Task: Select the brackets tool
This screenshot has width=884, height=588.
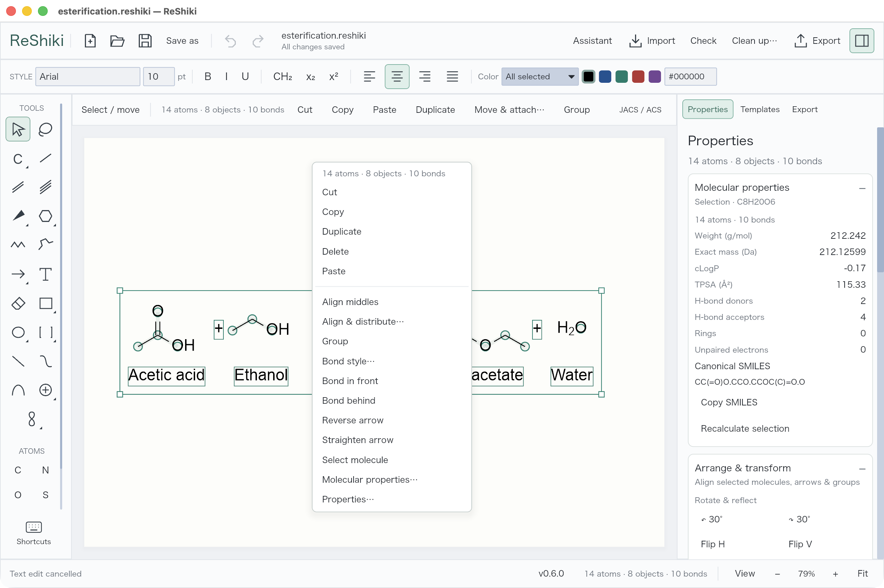Action: point(45,332)
